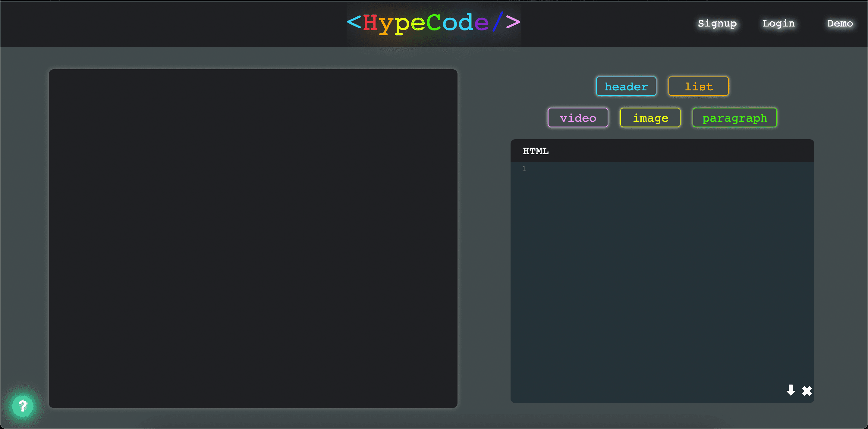Toggle the list snippet insertion
Image resolution: width=868 pixels, height=429 pixels.
tap(698, 86)
